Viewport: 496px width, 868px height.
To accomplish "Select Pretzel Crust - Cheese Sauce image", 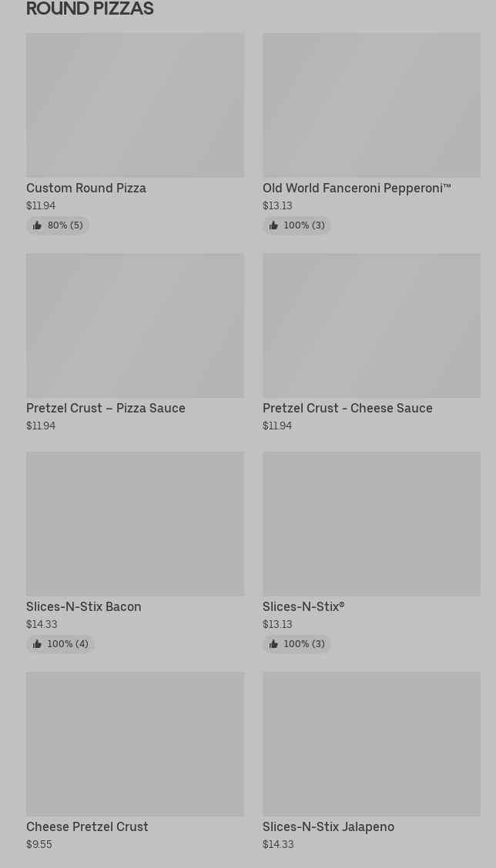I will pyautogui.click(x=371, y=325).
